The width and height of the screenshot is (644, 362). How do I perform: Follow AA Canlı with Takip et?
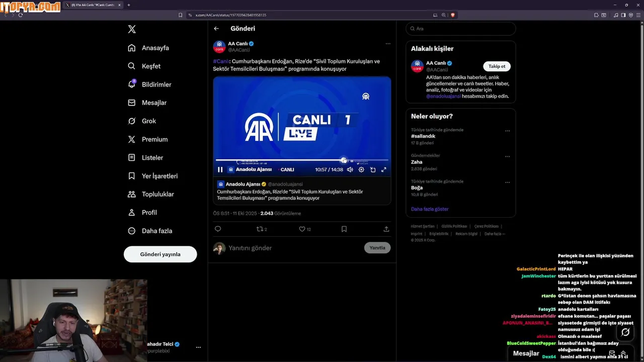[497, 66]
